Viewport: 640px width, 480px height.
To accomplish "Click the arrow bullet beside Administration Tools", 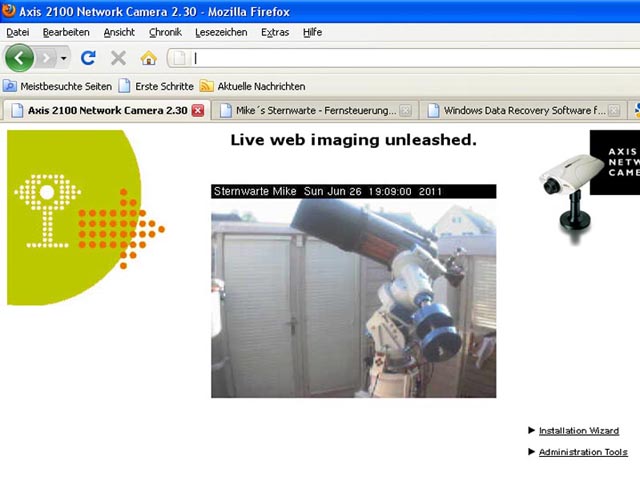I will click(x=531, y=451).
